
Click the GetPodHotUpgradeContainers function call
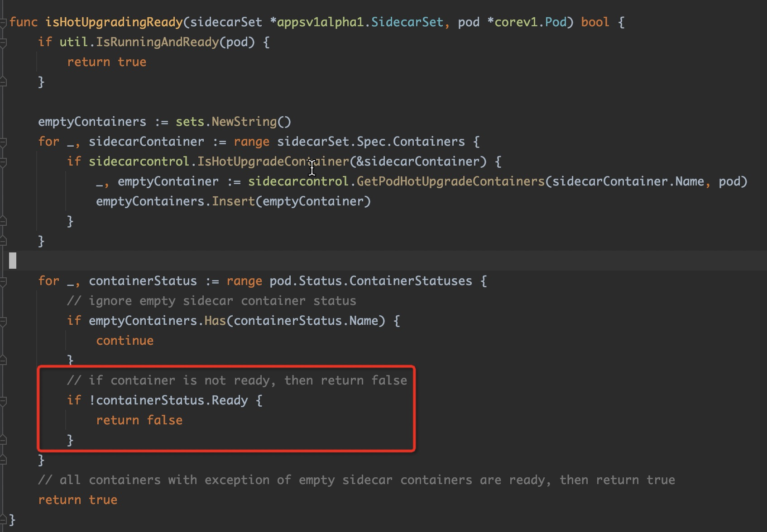[x=450, y=181]
